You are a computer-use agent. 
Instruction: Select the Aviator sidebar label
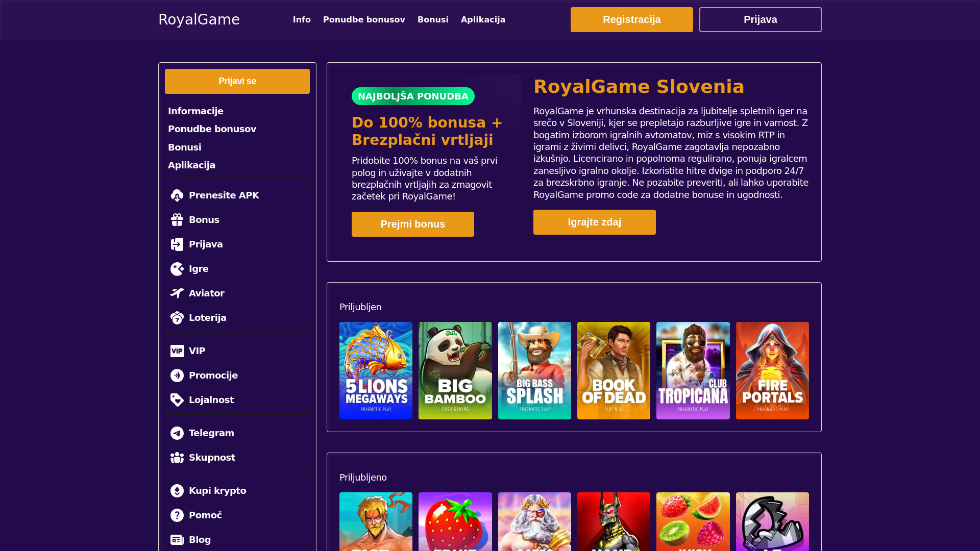point(207,293)
